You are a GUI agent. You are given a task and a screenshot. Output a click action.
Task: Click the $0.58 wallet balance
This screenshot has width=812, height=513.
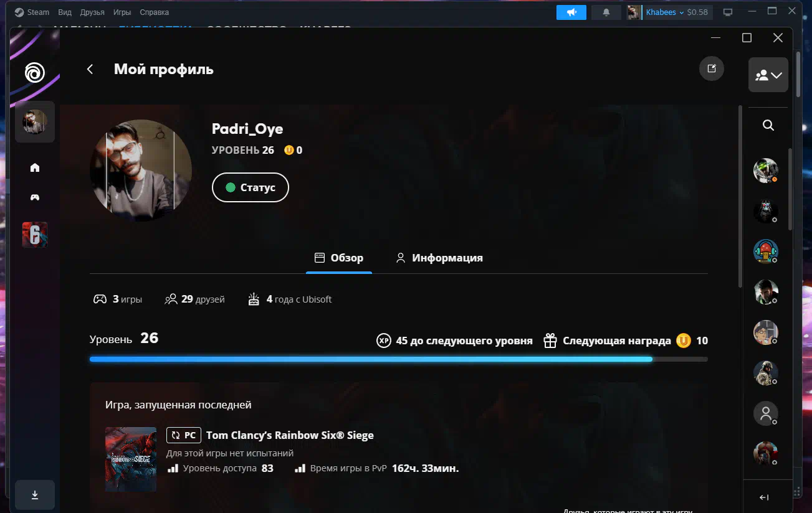697,12
